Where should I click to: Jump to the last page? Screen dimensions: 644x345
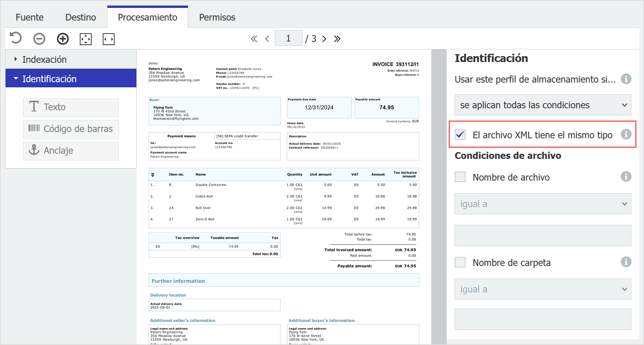337,39
